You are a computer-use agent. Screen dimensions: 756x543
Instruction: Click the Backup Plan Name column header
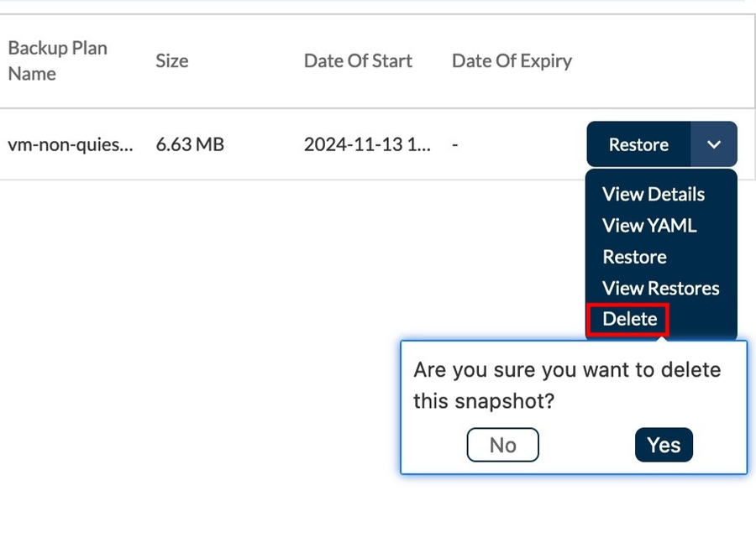(x=57, y=60)
